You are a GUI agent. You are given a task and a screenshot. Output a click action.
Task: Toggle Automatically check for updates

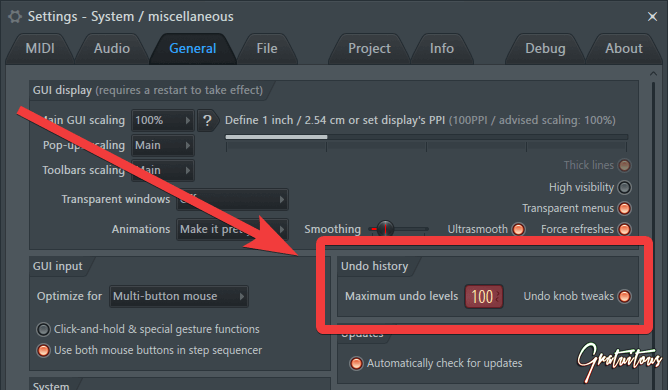(x=356, y=363)
